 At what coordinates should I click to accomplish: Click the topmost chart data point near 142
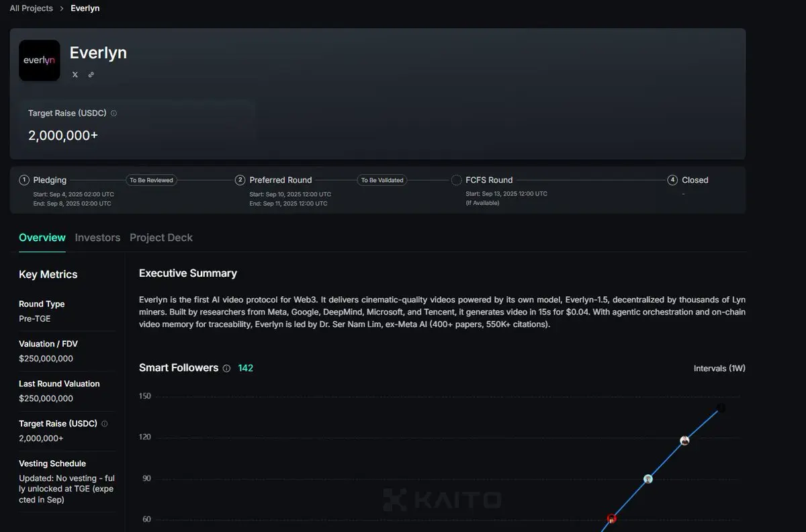721,408
